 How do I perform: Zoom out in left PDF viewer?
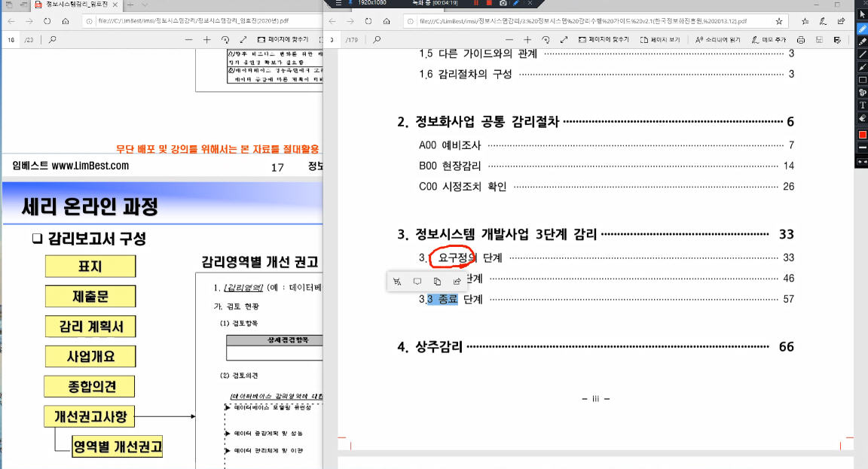tap(189, 40)
